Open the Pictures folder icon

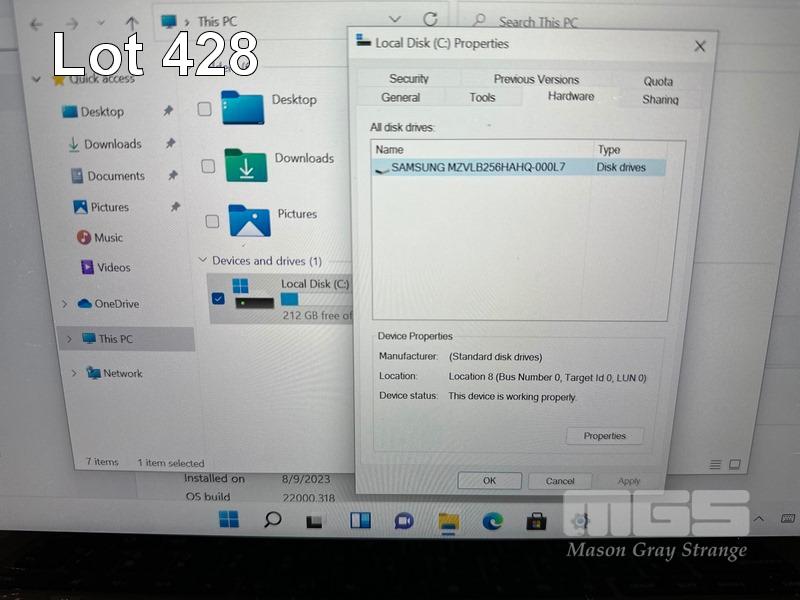pos(249,220)
